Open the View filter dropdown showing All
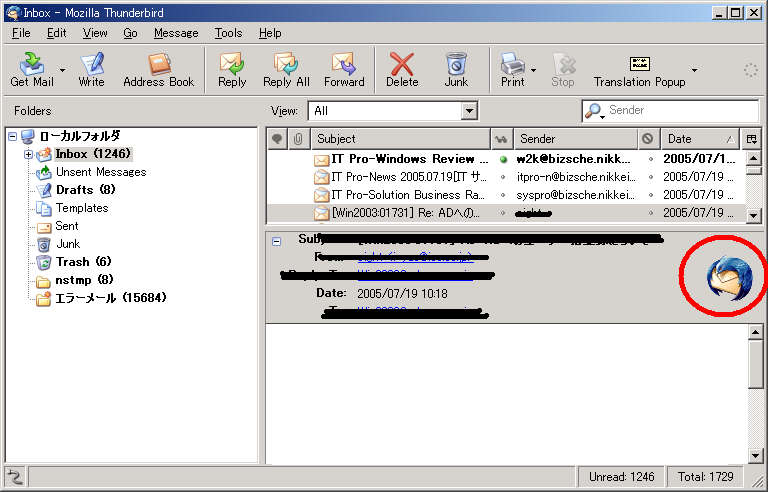The height and width of the screenshot is (492, 768). [393, 111]
